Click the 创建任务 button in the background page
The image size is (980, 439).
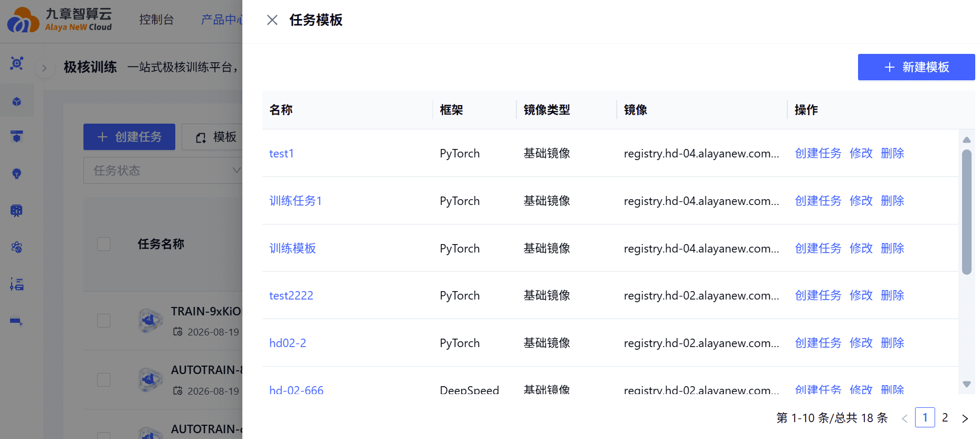pyautogui.click(x=129, y=137)
